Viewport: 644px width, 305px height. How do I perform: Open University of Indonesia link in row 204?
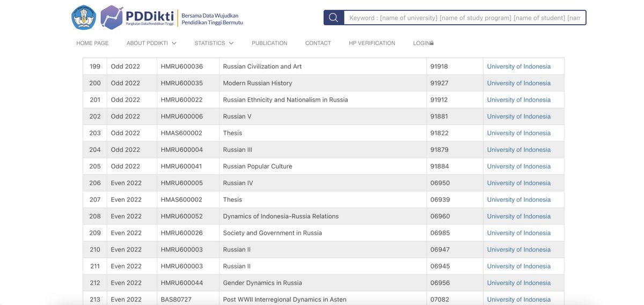519,150
